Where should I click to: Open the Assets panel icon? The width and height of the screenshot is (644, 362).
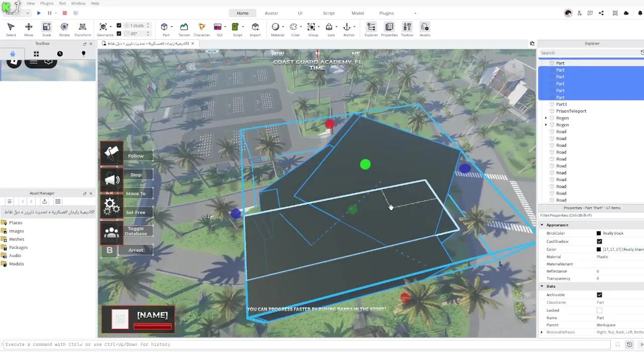click(x=425, y=30)
